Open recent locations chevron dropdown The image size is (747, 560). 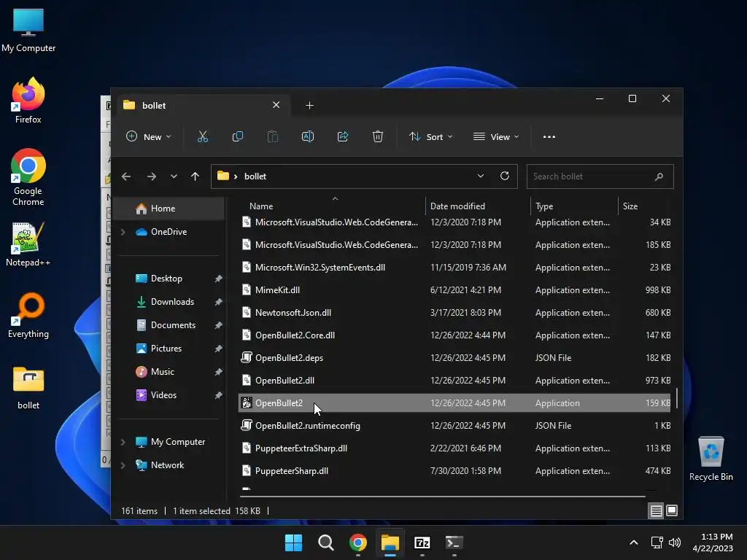point(174,176)
